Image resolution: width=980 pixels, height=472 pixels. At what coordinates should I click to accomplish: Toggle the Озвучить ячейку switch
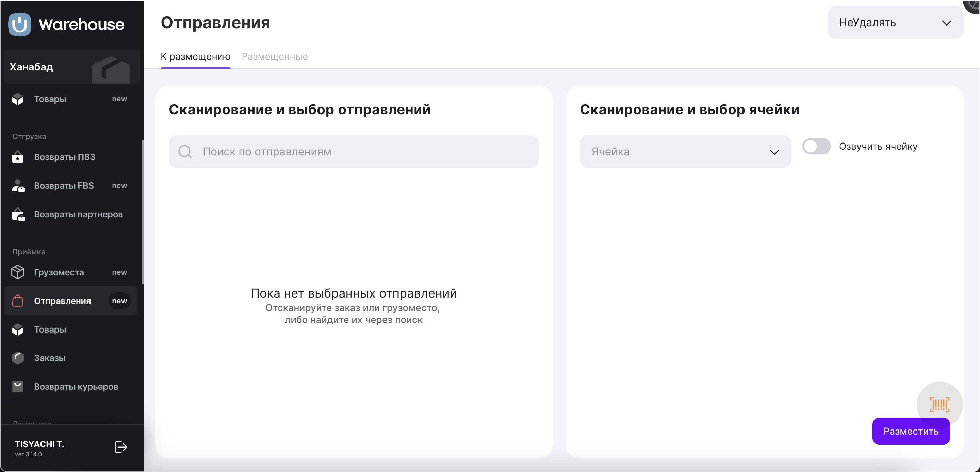[x=816, y=147]
